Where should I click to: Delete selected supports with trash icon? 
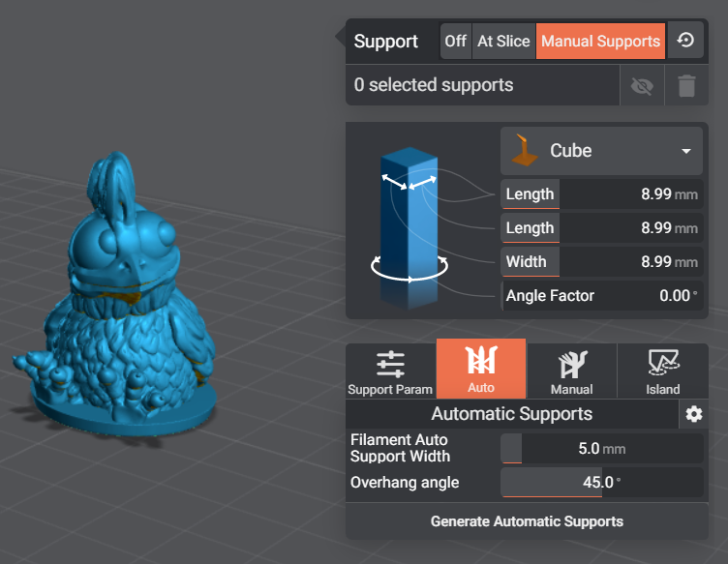click(x=686, y=86)
